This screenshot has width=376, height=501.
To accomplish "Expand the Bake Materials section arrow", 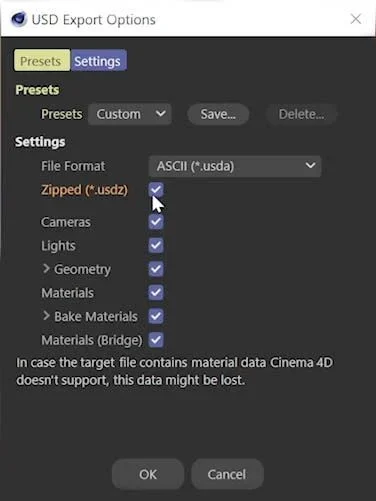I will tap(46, 316).
